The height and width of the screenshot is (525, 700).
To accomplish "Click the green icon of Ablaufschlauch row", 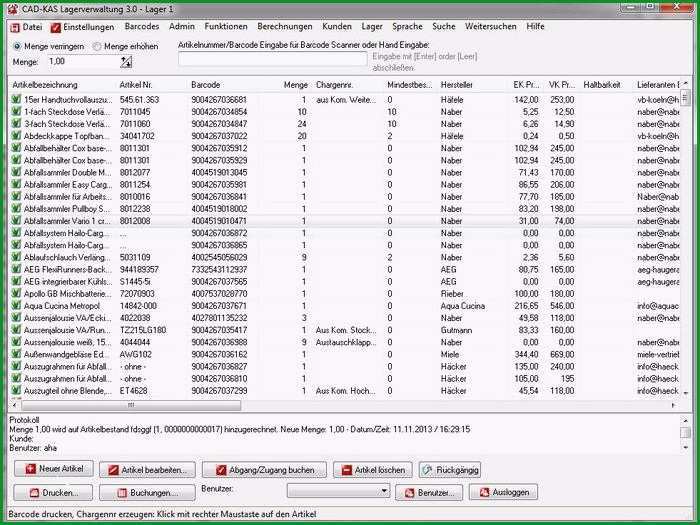I will (x=16, y=257).
